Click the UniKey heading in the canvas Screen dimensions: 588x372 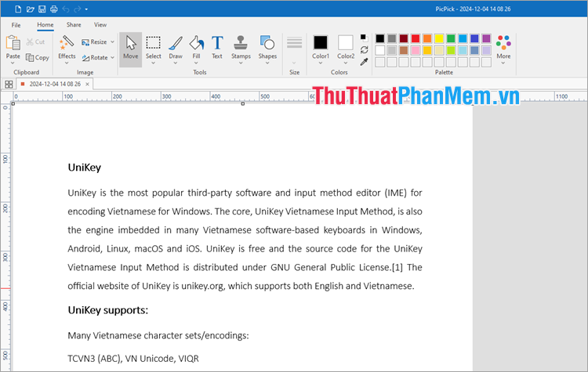pyautogui.click(x=85, y=167)
